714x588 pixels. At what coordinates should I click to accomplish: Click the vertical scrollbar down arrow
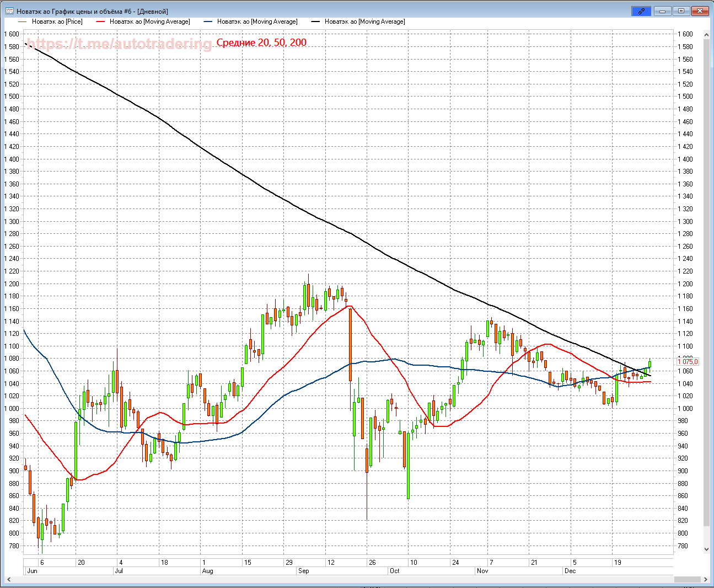coord(706,549)
